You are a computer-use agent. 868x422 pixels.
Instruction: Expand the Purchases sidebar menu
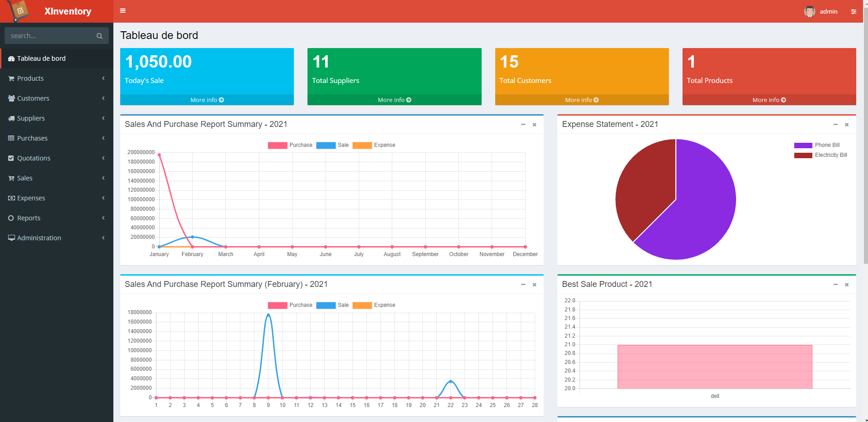tap(57, 138)
